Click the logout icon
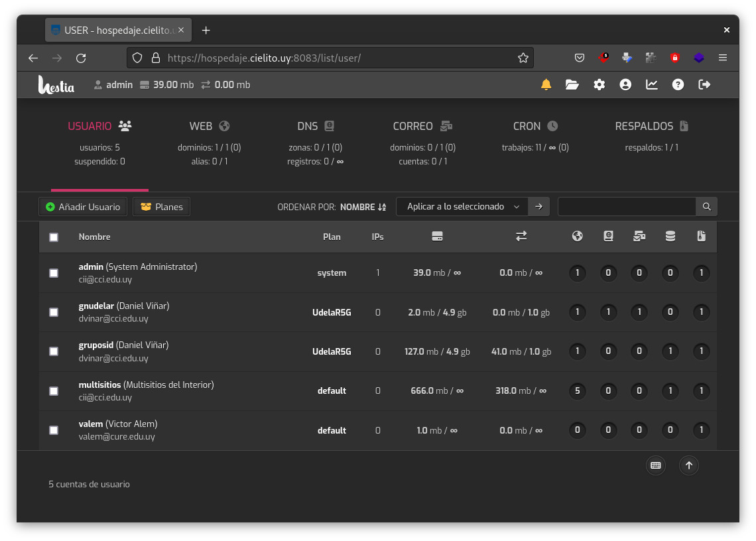 point(705,85)
